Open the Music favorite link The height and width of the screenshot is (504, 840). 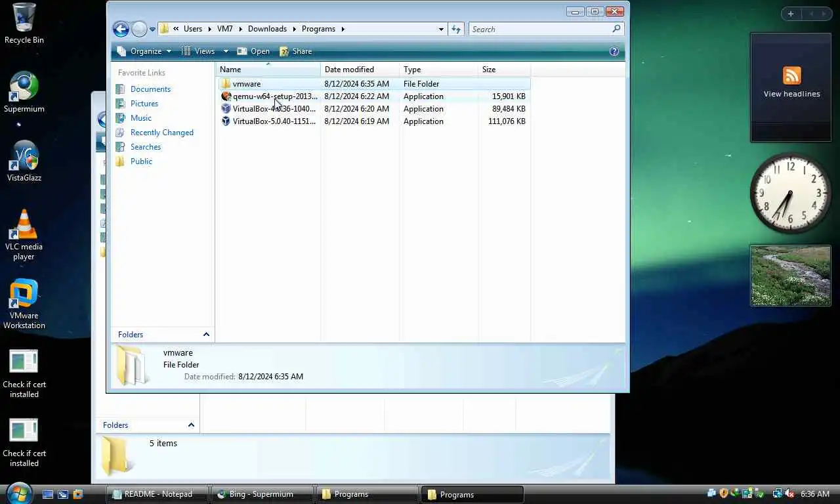point(140,118)
